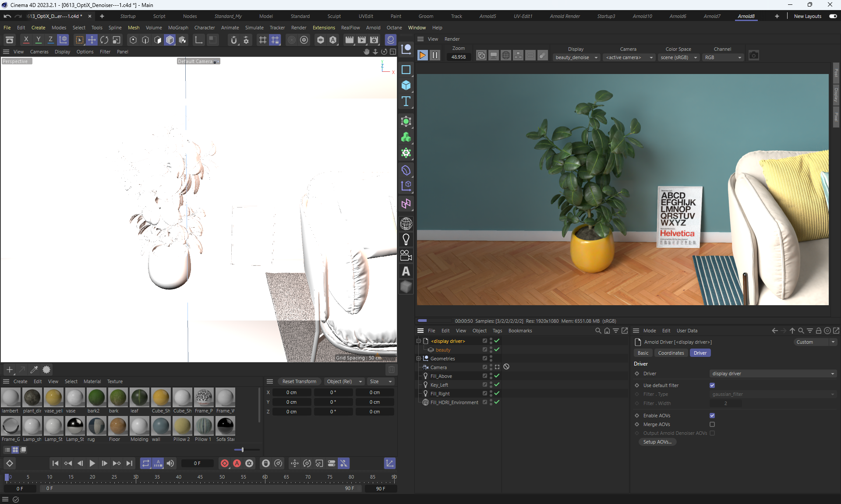The image size is (841, 504).
Task: Switch to the Coordinates tab
Action: point(671,353)
